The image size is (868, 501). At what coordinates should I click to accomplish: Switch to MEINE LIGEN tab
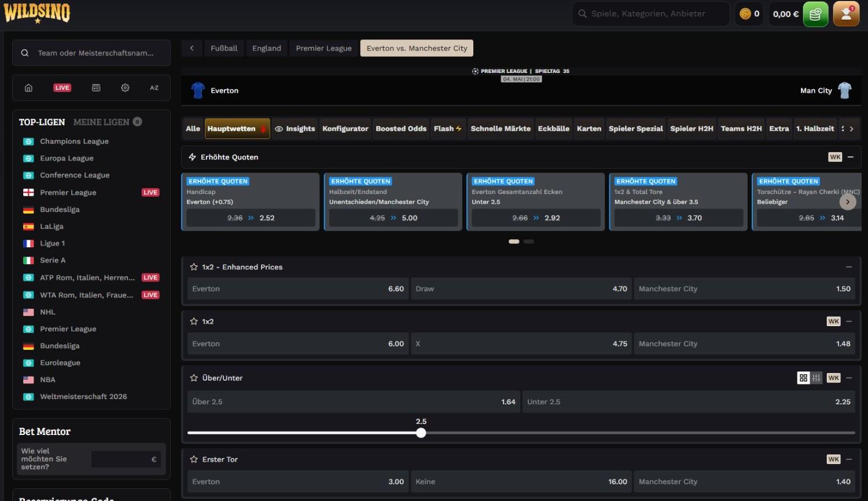point(108,122)
